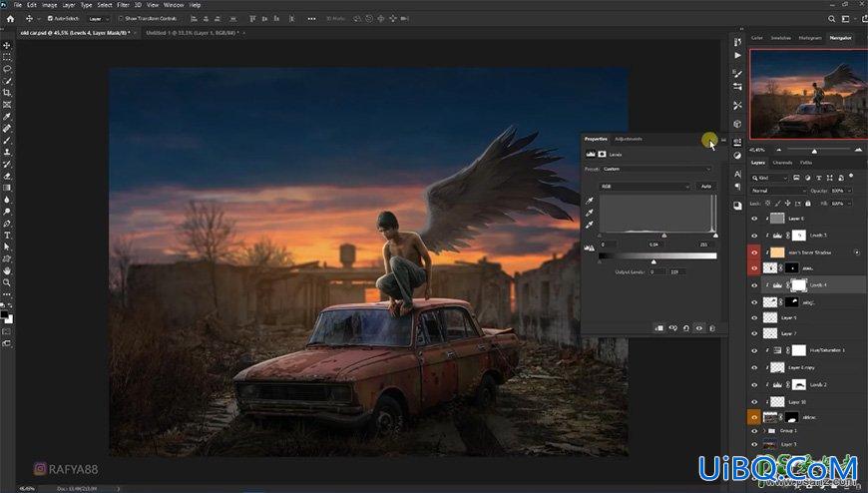The height and width of the screenshot is (493, 868).
Task: Click the black point eyedropper in Levels
Action: [x=590, y=201]
